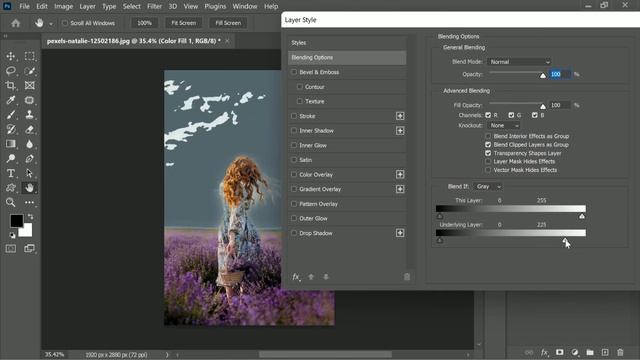Toggle Blend Interior Effects as Group
This screenshot has width=640, height=360.
[488, 136]
